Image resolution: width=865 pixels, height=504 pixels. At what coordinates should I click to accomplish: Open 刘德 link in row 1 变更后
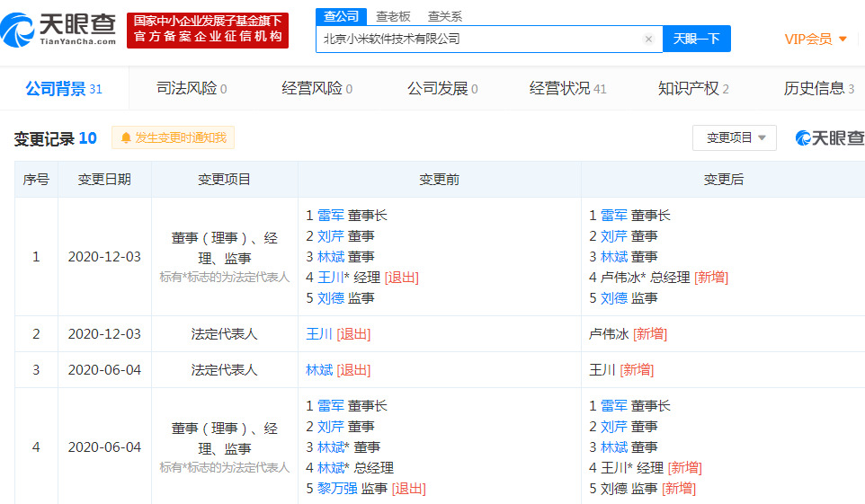(x=613, y=298)
